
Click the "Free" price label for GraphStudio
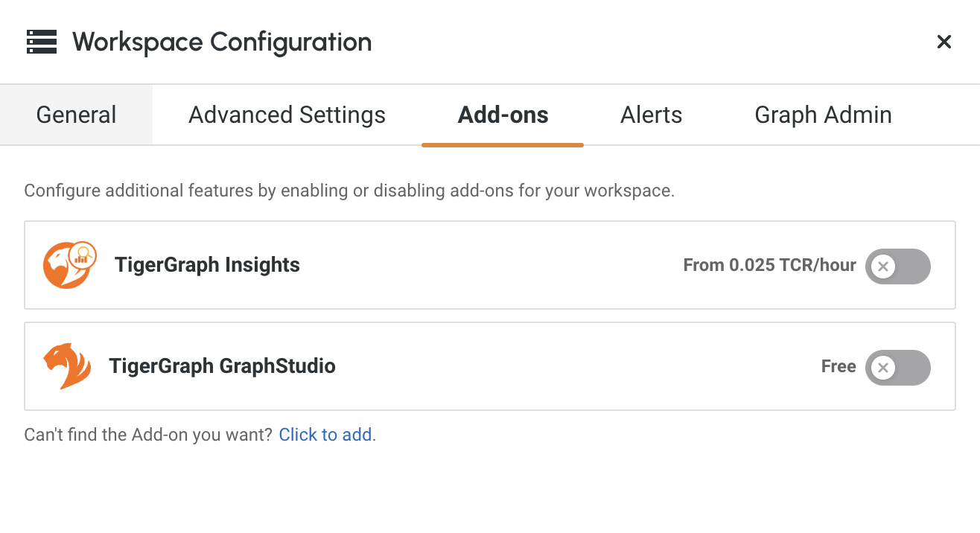[838, 366]
